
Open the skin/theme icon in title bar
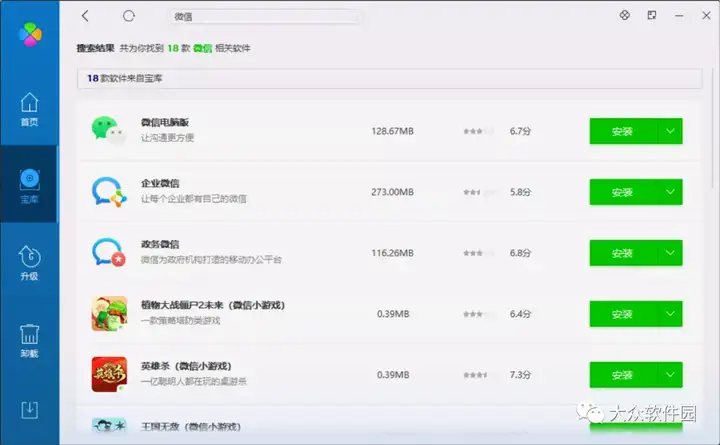(624, 15)
